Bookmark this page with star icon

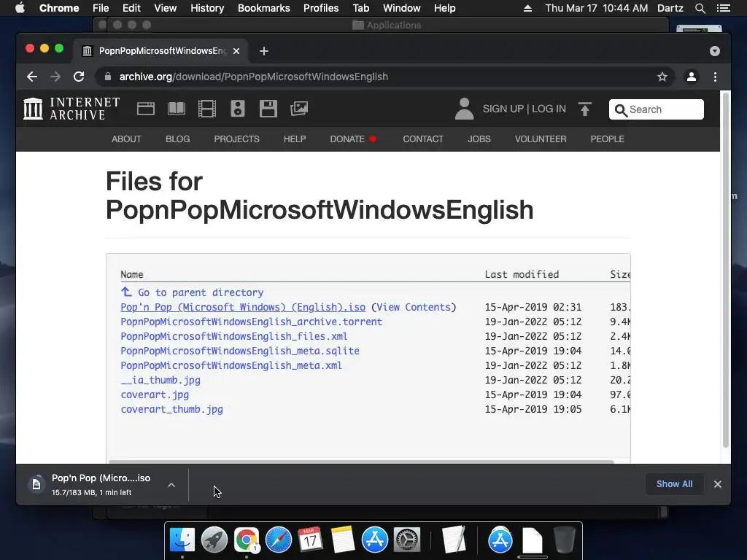[662, 77]
